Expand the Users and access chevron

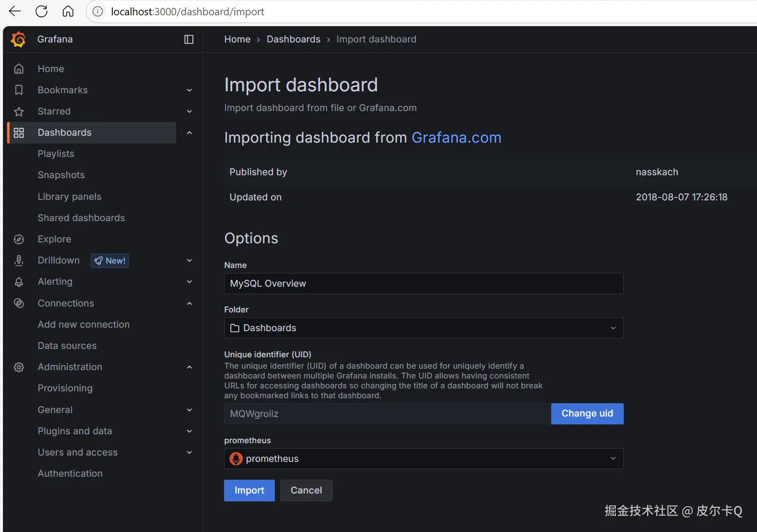point(189,453)
